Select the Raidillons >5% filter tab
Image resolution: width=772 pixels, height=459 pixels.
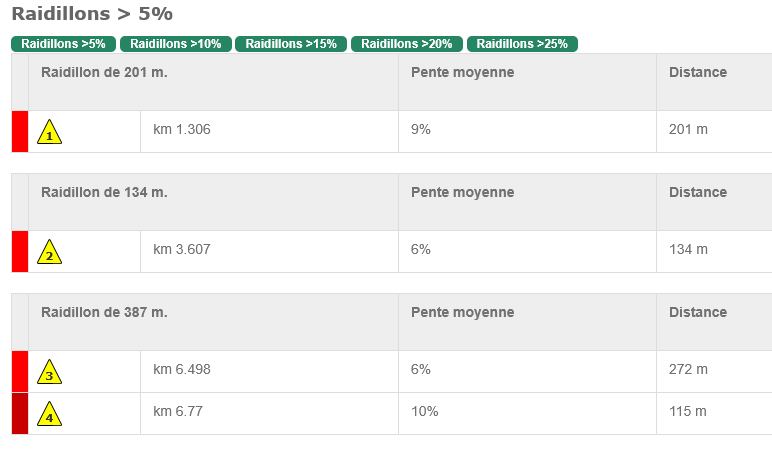[x=64, y=44]
